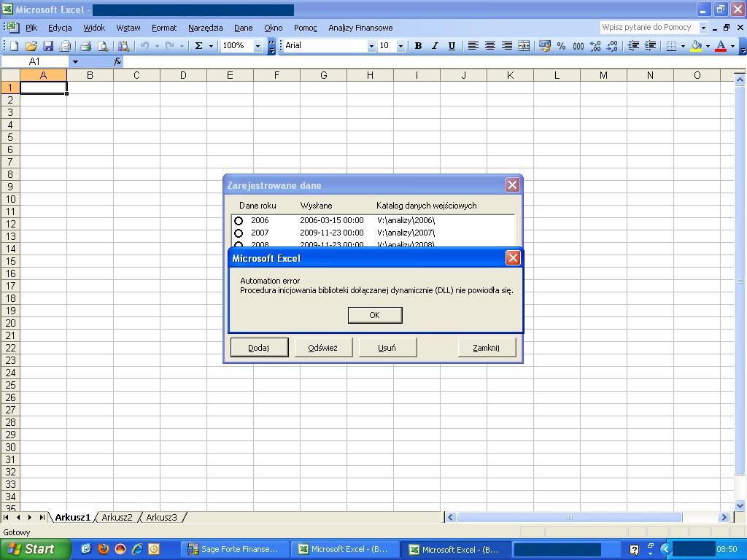
Task: Launch Firefox from quick launch
Action: click(x=104, y=549)
